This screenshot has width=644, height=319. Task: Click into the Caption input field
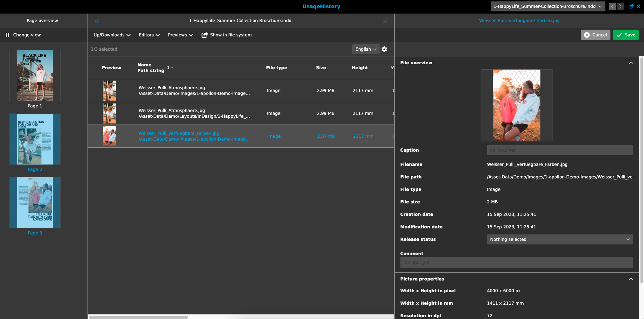[560, 150]
